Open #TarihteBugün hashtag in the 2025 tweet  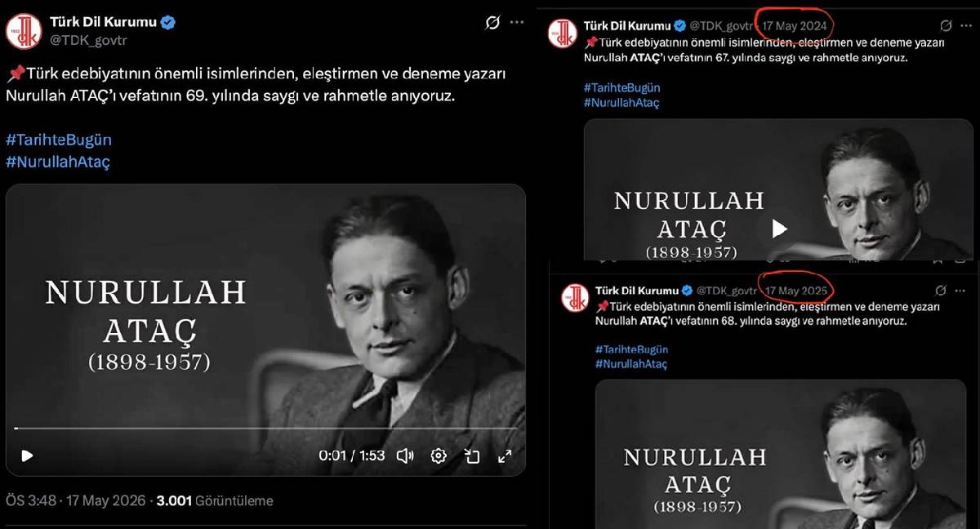(x=631, y=349)
